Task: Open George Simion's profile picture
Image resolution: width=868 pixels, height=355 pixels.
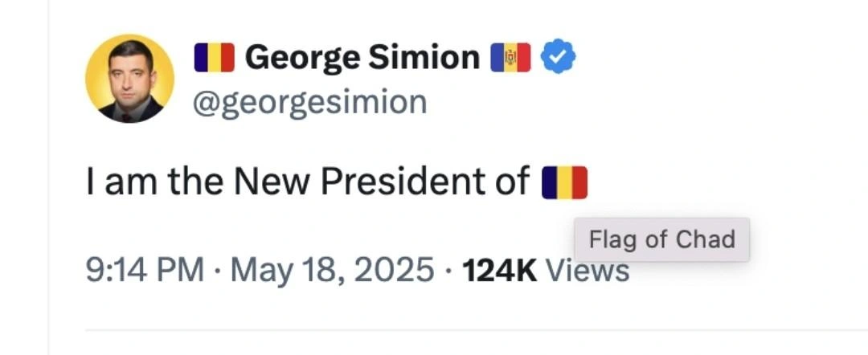Action: click(129, 79)
